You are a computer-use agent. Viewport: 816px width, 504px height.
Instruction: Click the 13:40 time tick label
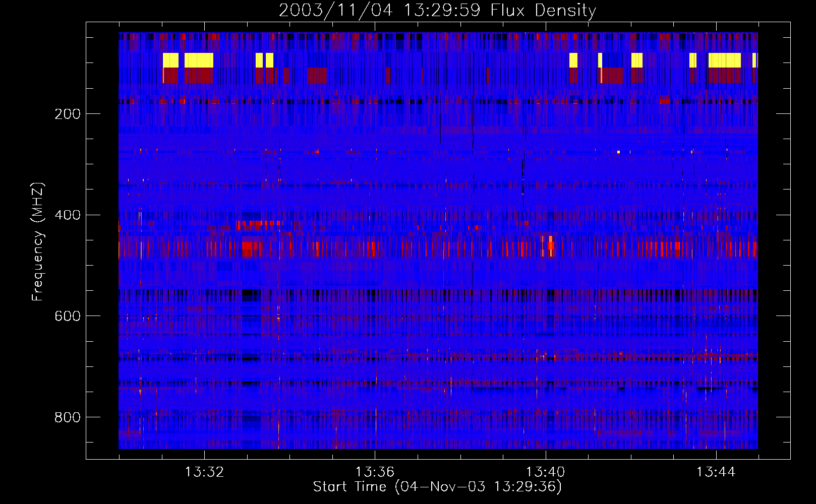545,472
